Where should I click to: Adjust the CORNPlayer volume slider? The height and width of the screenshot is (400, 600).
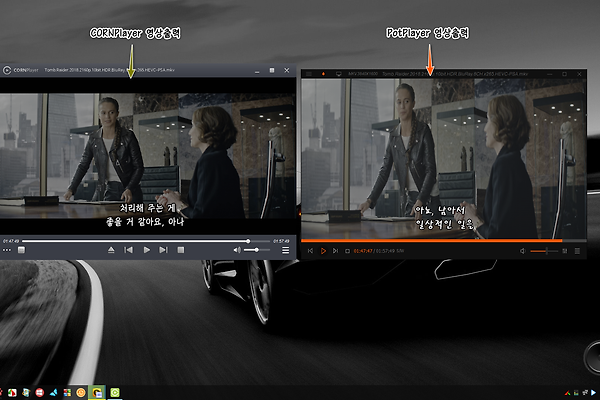point(257,249)
